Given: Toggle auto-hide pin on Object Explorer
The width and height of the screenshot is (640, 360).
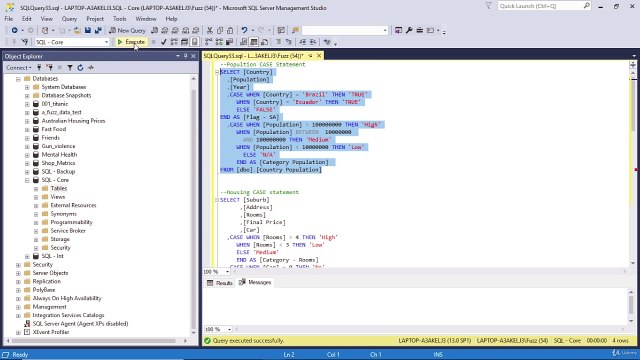Looking at the screenshot, I should [x=185, y=56].
